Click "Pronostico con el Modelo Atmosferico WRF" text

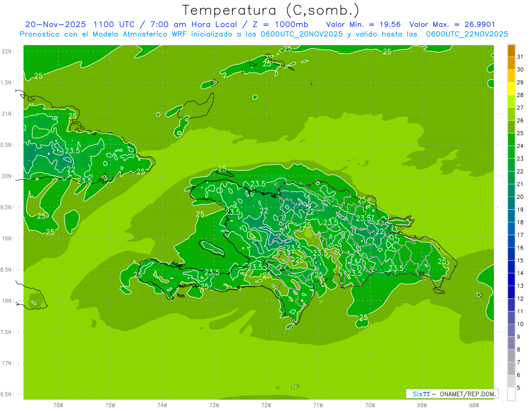click(103, 34)
